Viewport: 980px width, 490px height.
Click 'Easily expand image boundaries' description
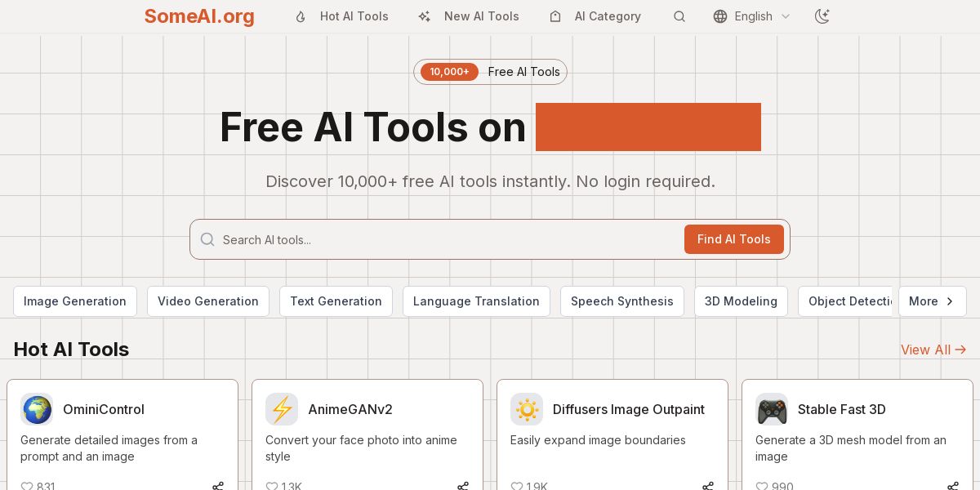click(x=598, y=440)
